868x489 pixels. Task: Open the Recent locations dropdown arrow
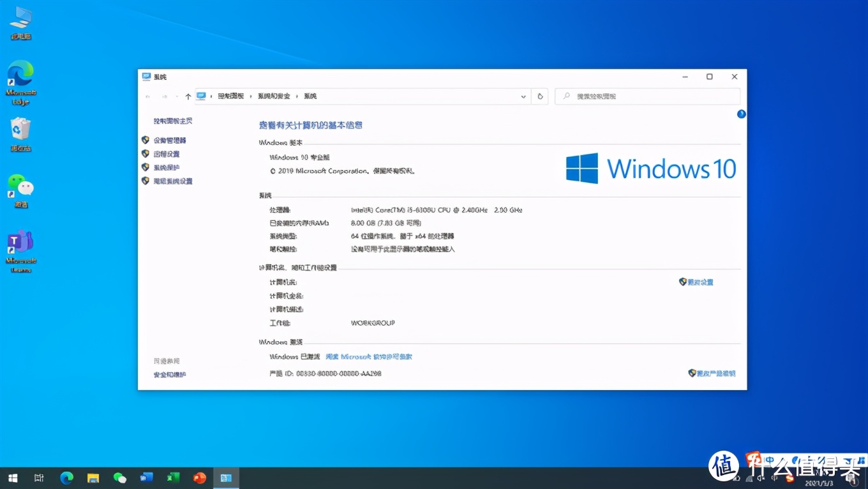tap(177, 96)
